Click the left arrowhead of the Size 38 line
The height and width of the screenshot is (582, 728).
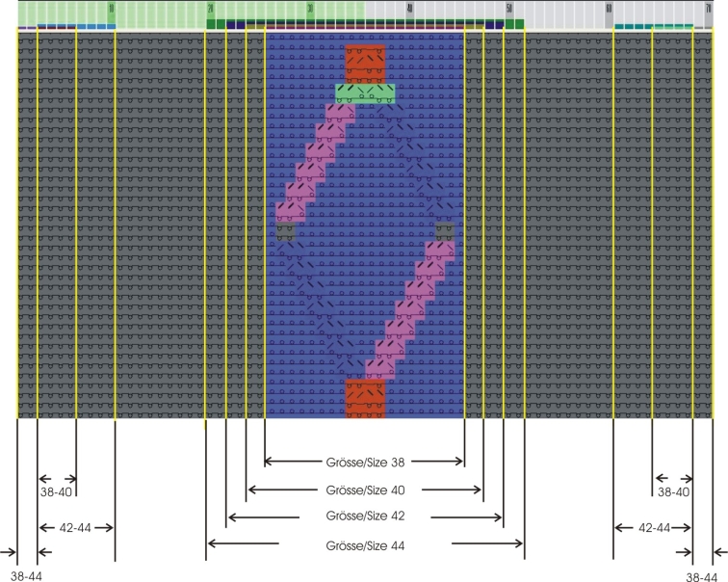point(269,462)
